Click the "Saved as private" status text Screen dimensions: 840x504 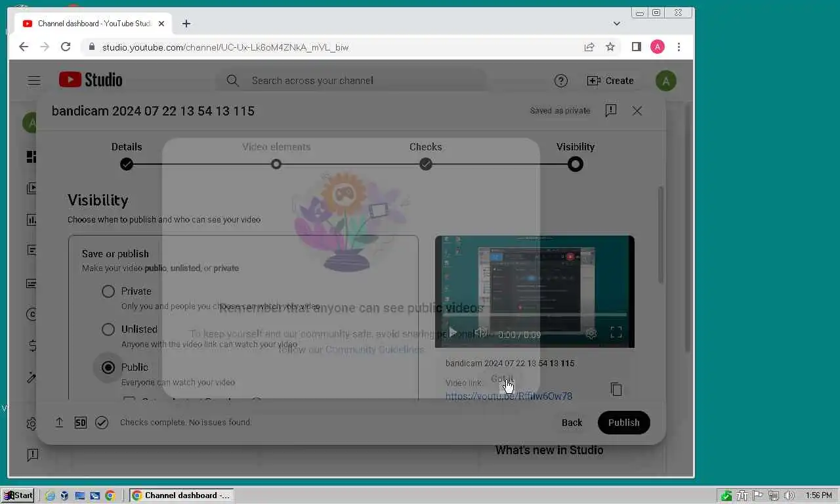pyautogui.click(x=560, y=111)
